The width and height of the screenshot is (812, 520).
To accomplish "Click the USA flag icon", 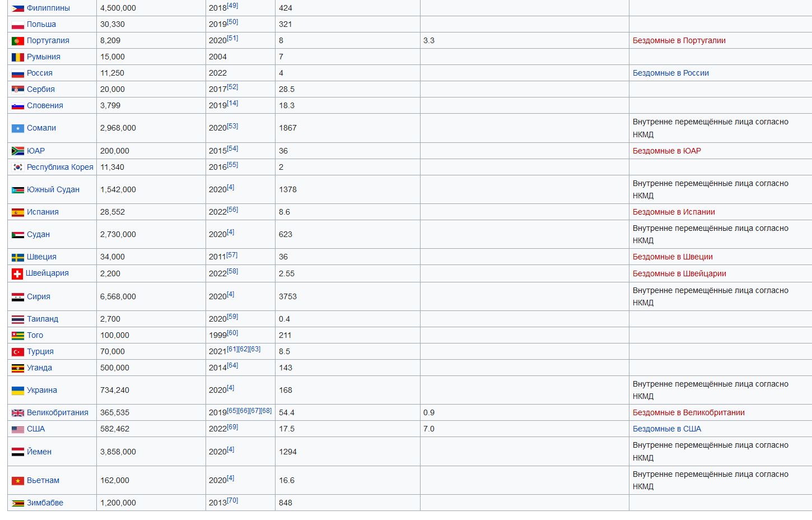I will coord(18,429).
